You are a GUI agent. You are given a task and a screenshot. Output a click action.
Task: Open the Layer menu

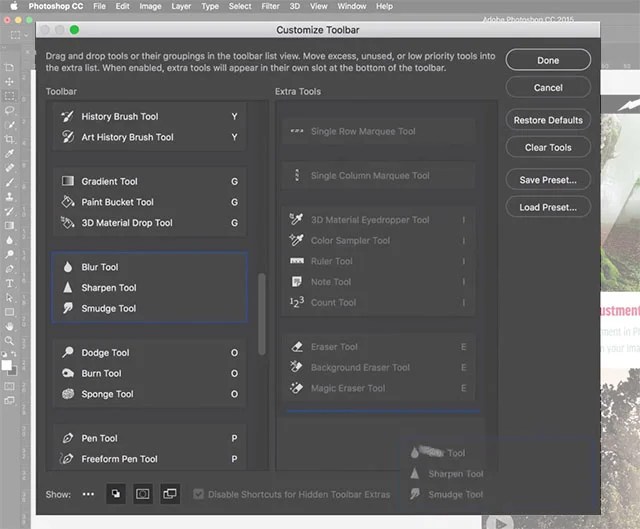(181, 6)
